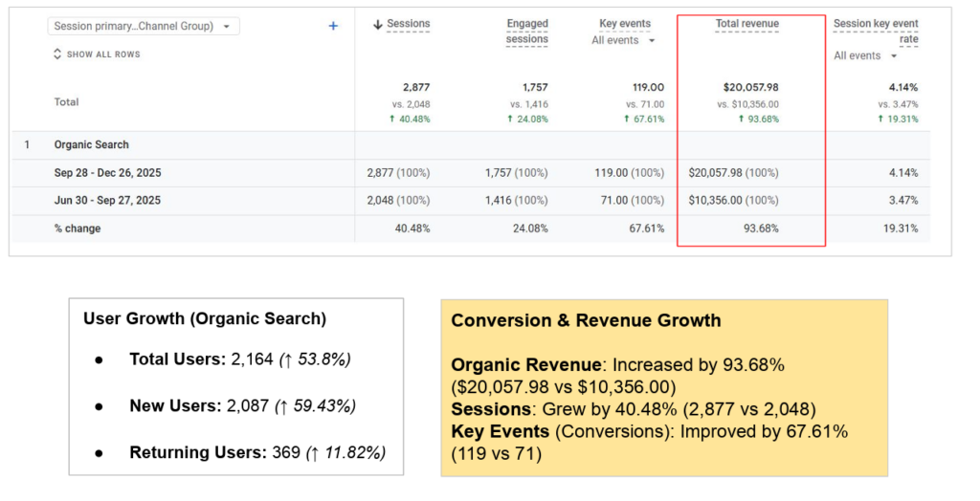Image resolution: width=980 pixels, height=501 pixels.
Task: Open the Session primary Channel Group dropdown
Action: click(x=143, y=26)
